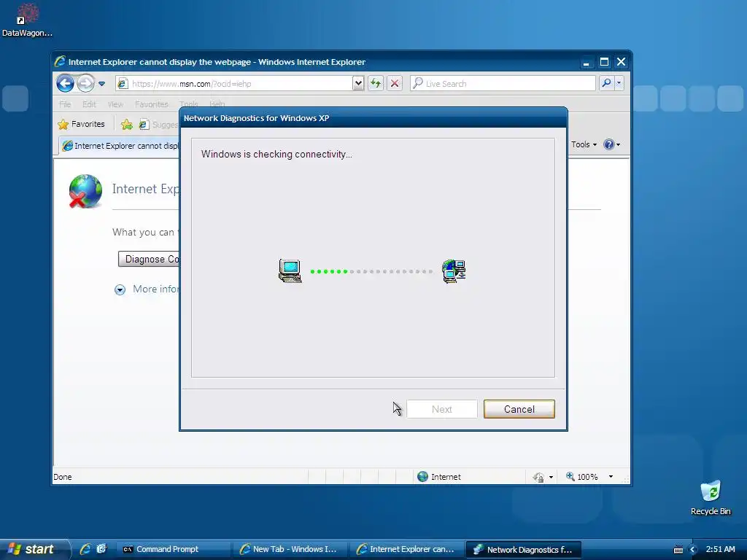Viewport: 747px width, 560px height.
Task: Open the View menu in Internet Explorer
Action: tap(115, 104)
